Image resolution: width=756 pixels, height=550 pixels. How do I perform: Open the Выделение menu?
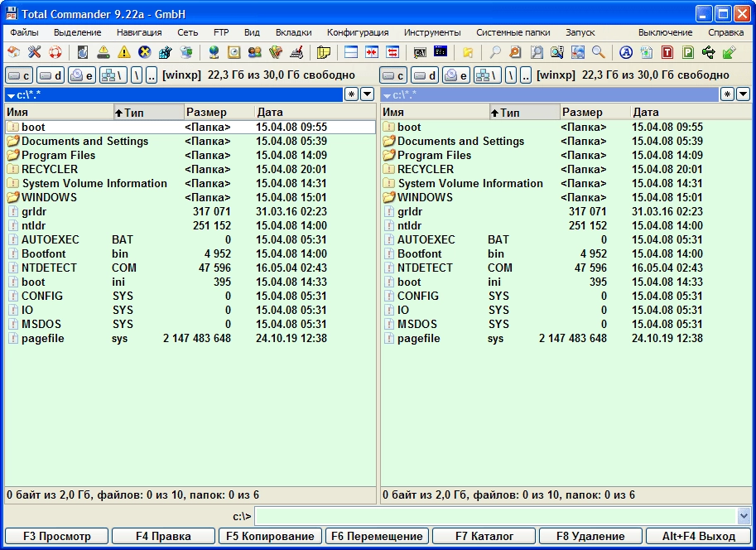(78, 32)
